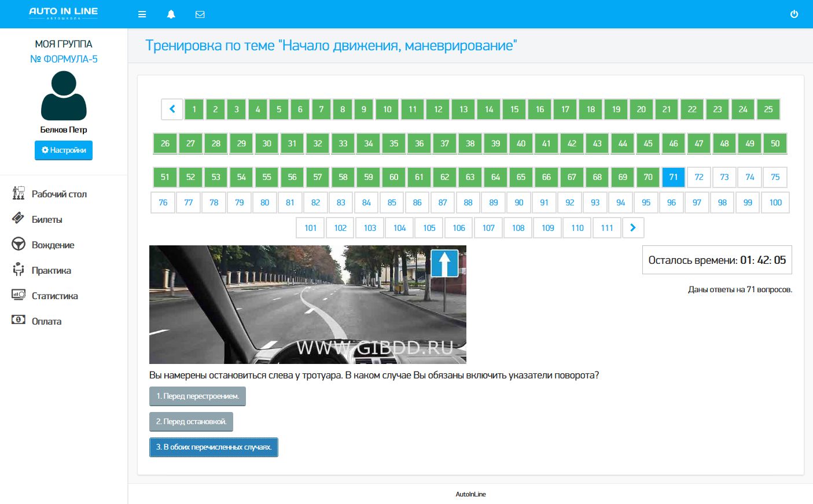Jump to question 70
This screenshot has height=504, width=813.
click(x=648, y=177)
